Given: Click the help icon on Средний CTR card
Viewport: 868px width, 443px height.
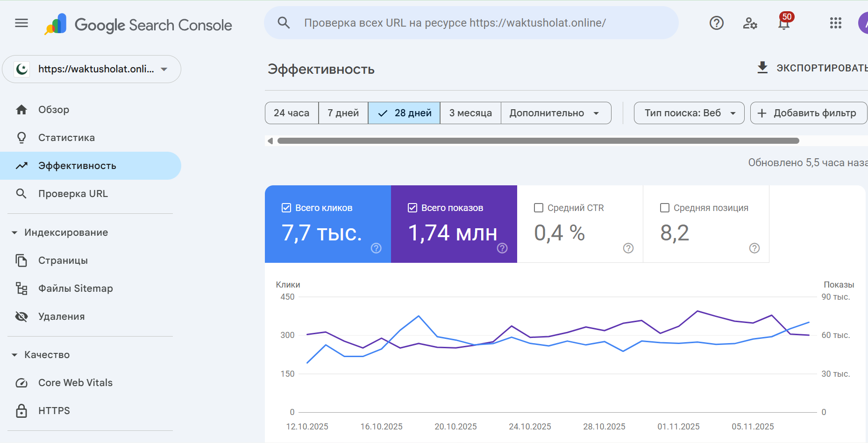Looking at the screenshot, I should pyautogui.click(x=628, y=248).
